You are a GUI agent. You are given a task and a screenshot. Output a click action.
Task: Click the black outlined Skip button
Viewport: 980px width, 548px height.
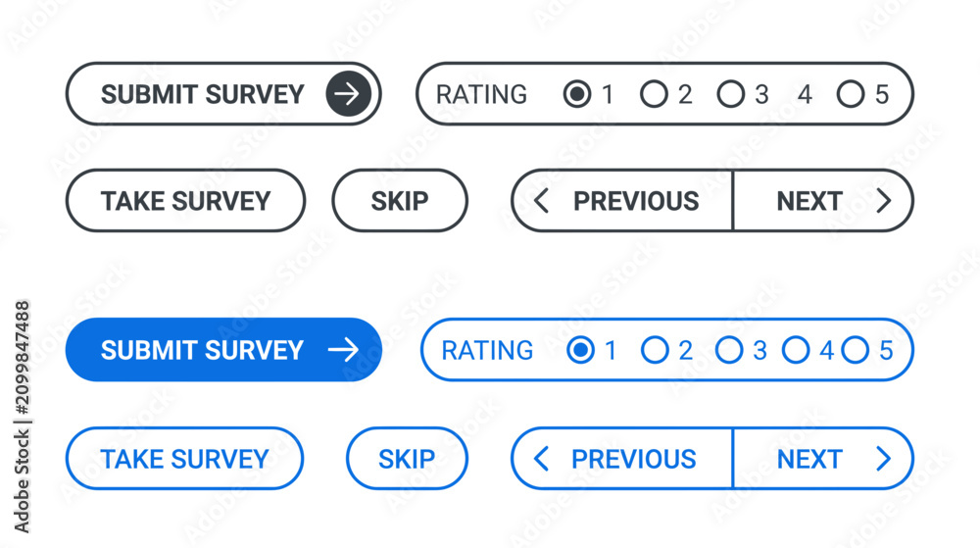tap(400, 201)
